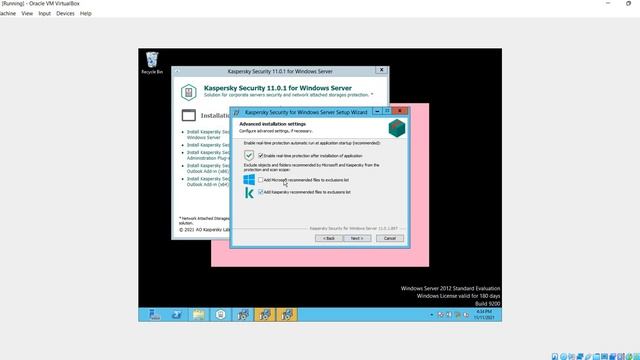
Task: Open the Input menu in VirtualBox
Action: coord(44,13)
